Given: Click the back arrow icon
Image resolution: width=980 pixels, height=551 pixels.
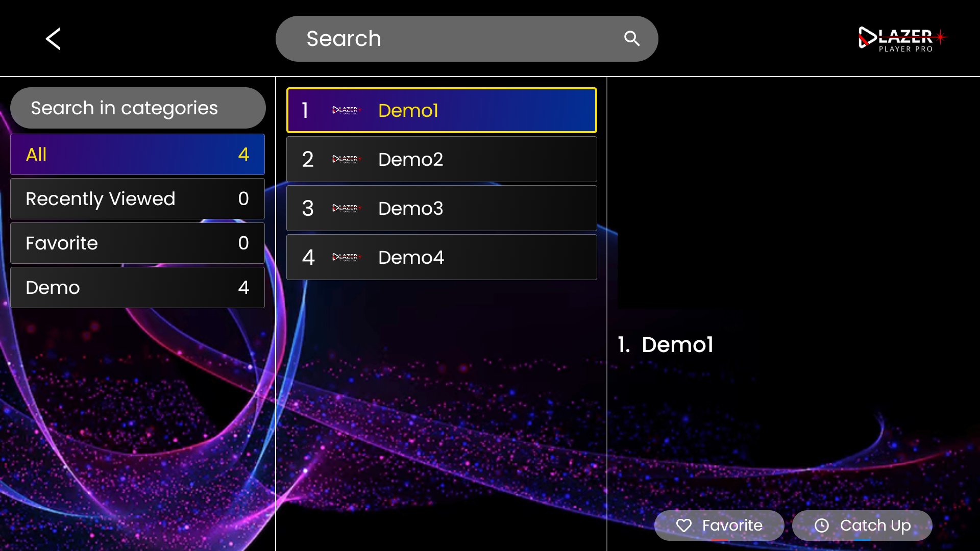Looking at the screenshot, I should click(53, 39).
